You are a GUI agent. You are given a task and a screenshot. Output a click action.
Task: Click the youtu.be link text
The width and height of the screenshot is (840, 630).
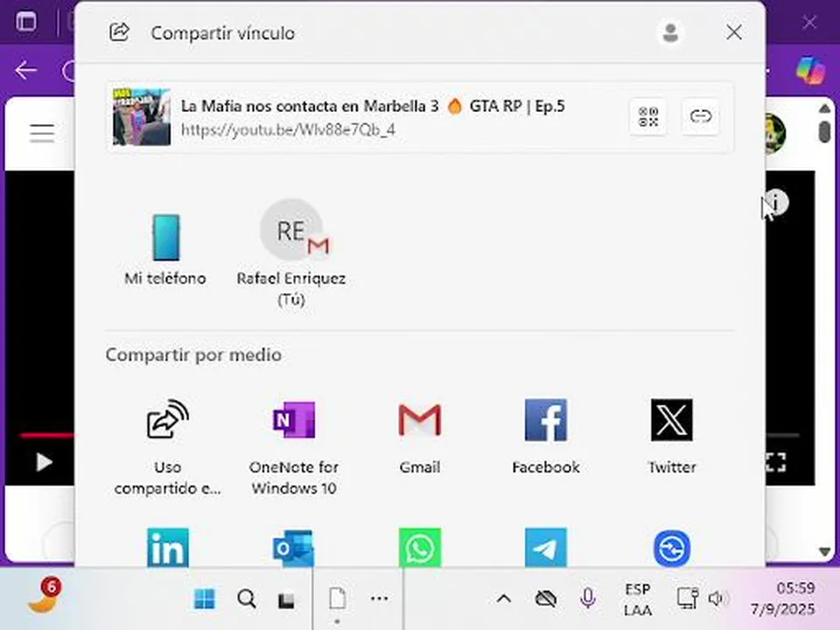(x=288, y=129)
